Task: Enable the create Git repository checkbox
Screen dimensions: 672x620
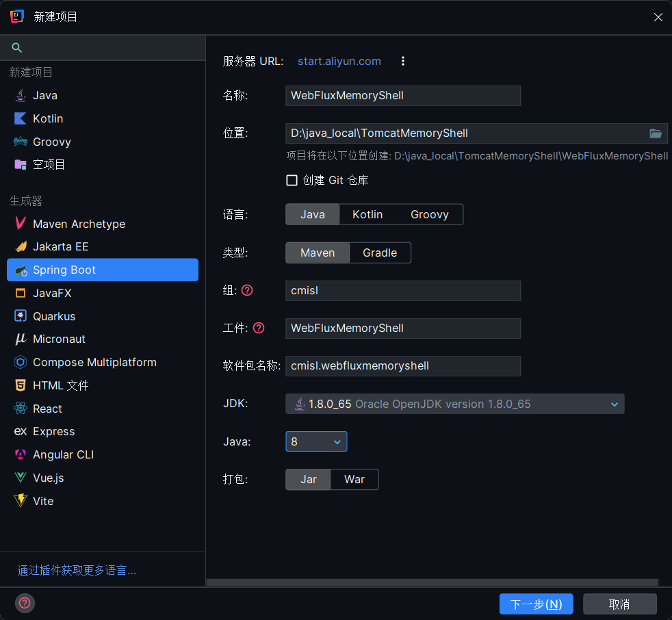Action: point(292,180)
